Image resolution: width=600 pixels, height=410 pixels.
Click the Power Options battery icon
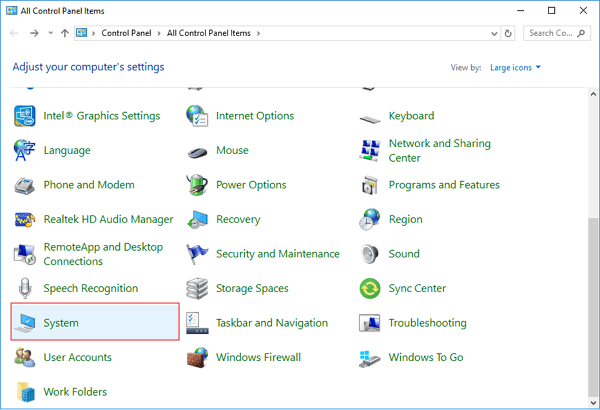(x=197, y=185)
